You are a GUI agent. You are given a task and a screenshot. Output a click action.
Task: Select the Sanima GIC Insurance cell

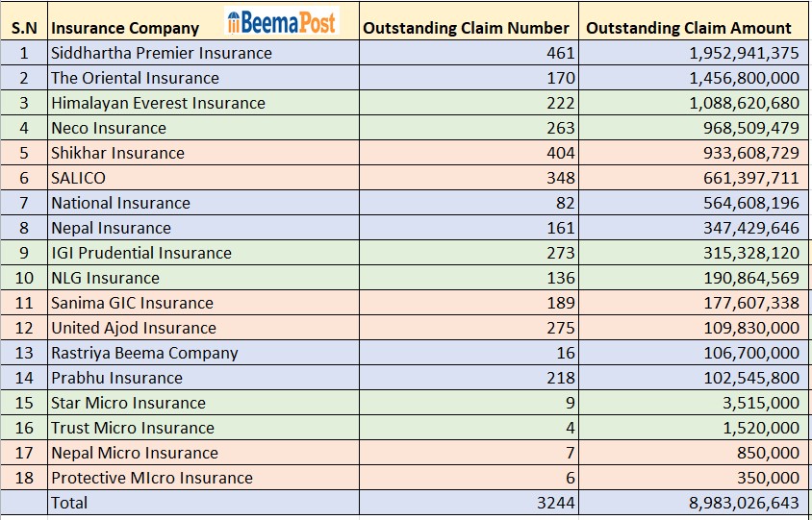[x=132, y=303]
